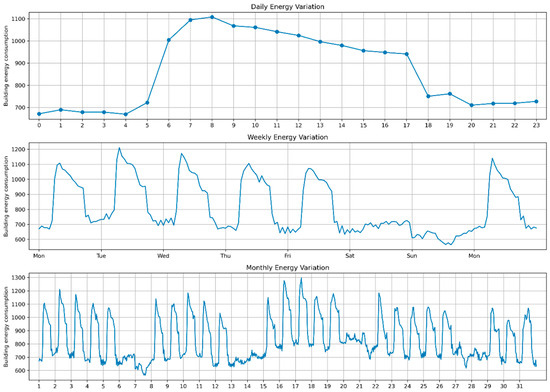Click the Sat label on weekly axis
Image resolution: width=550 pixels, height=392 pixels.
point(350,256)
